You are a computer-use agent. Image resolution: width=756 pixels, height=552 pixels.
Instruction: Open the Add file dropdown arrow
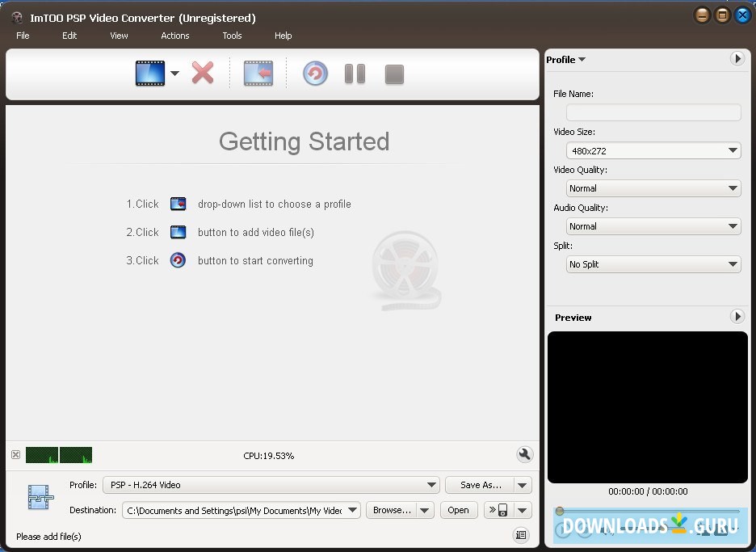pos(174,74)
